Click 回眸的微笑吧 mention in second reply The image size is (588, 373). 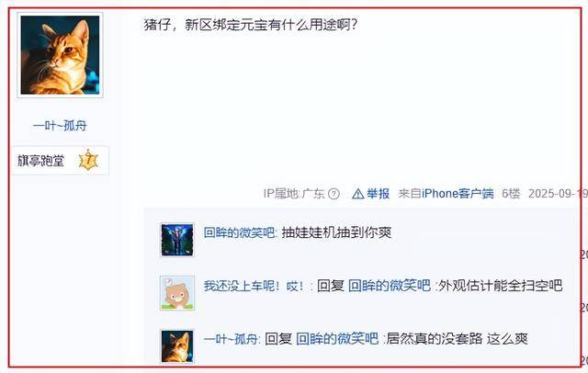(x=390, y=286)
